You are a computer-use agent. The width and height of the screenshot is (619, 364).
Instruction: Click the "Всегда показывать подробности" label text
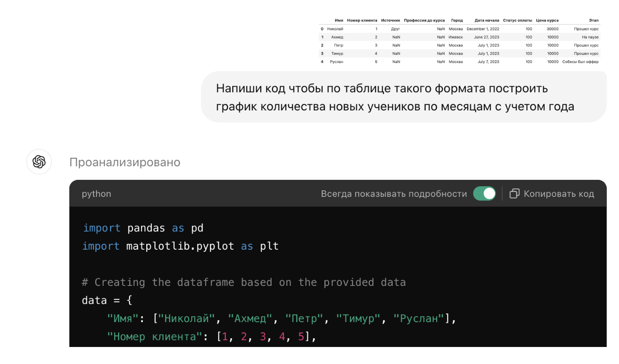(394, 194)
